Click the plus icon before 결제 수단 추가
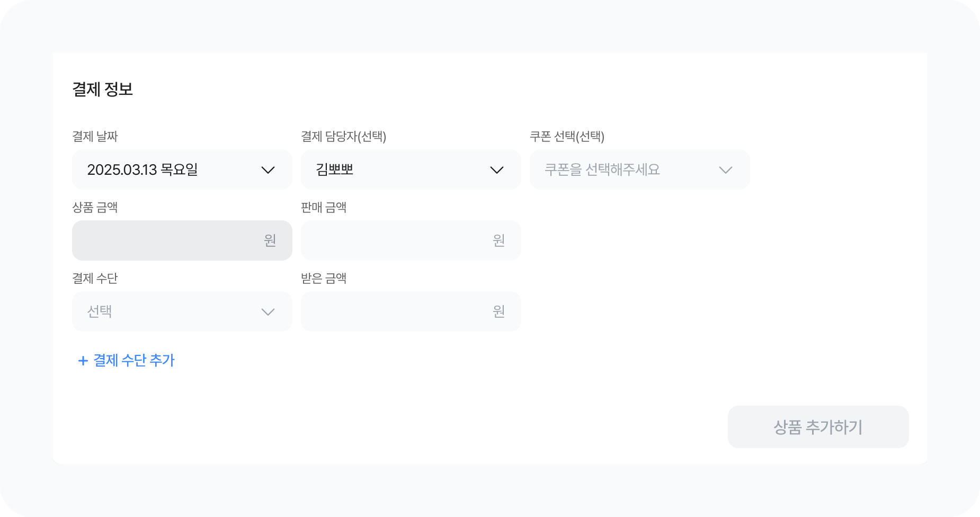 [x=83, y=361]
